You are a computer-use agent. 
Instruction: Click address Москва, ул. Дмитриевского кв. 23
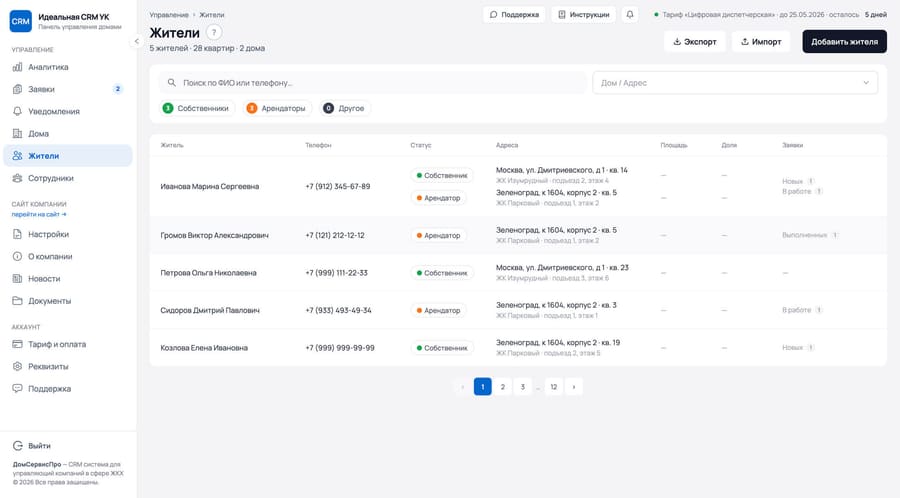562,267
